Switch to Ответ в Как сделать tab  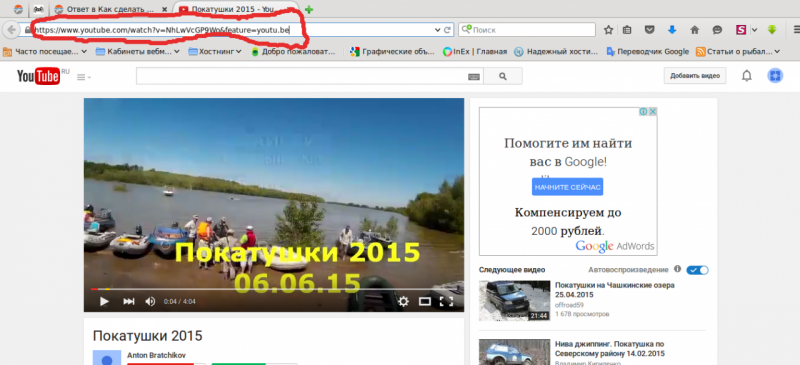[x=111, y=9]
